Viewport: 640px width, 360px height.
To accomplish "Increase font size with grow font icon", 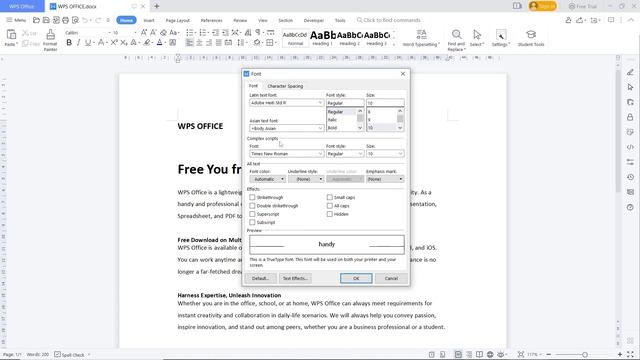I will click(144, 32).
